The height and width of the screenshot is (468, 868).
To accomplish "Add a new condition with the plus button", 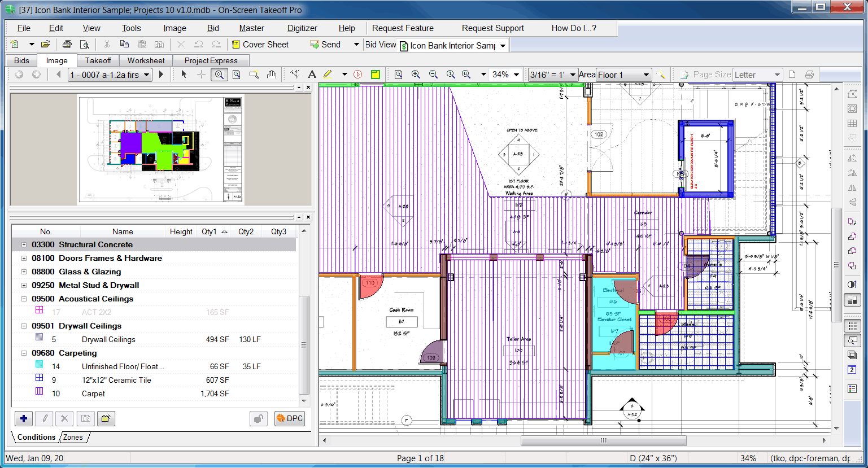I will click(24, 418).
